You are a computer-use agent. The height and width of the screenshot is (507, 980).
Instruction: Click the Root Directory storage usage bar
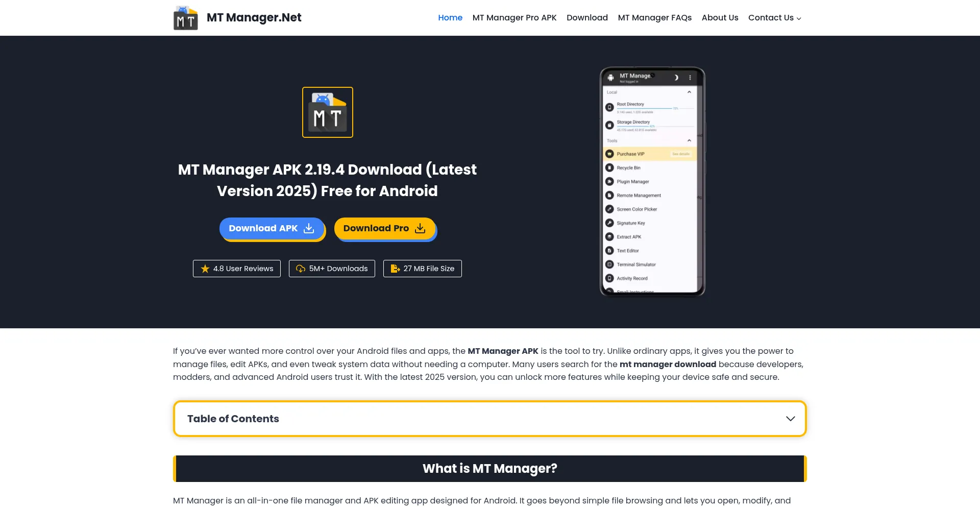(x=646, y=108)
